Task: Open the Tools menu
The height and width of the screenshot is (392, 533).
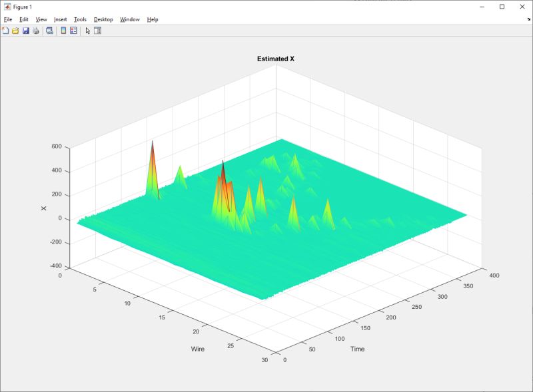Action: tap(79, 19)
